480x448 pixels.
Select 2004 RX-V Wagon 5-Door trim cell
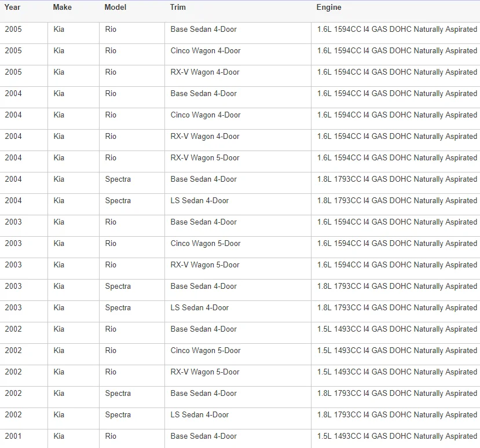[238, 161]
